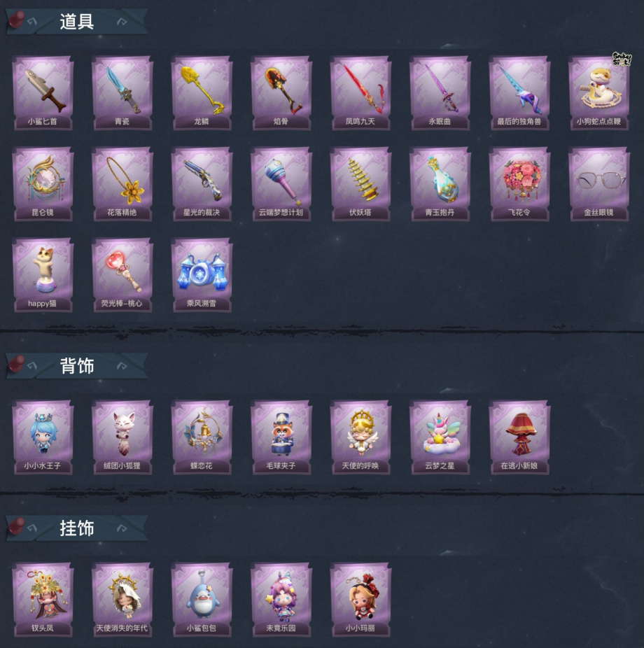Image resolution: width=644 pixels, height=648 pixels.
Task: Select the 昆仑镜 mirror item
Action: click(43, 184)
